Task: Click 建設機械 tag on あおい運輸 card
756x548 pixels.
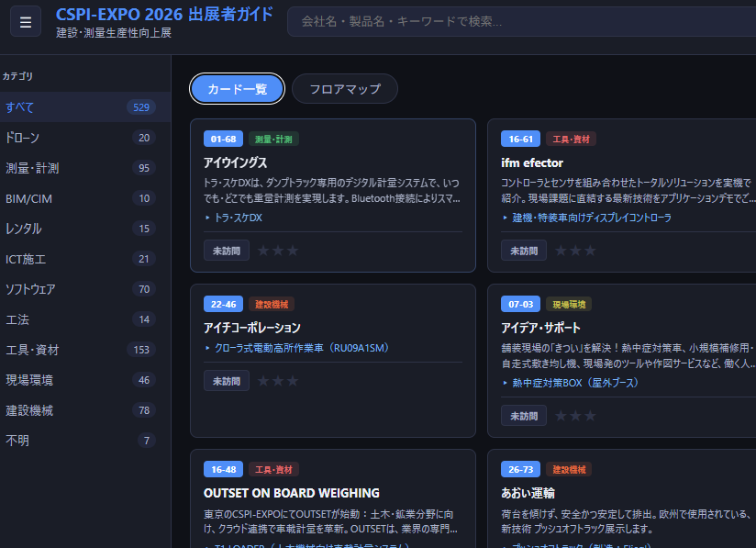Action: click(569, 469)
